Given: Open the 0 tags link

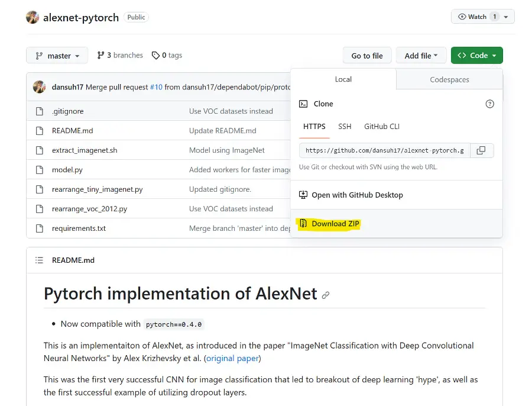Looking at the screenshot, I should coord(167,56).
